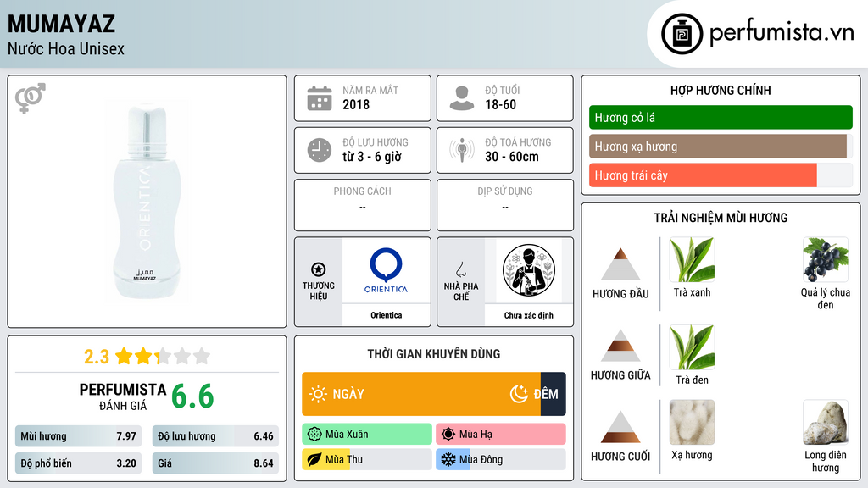Select the Mùa Hạ season bar

pyautogui.click(x=501, y=435)
